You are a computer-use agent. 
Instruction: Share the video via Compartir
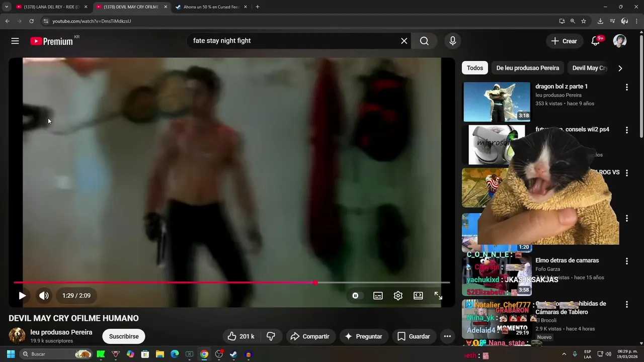310,336
